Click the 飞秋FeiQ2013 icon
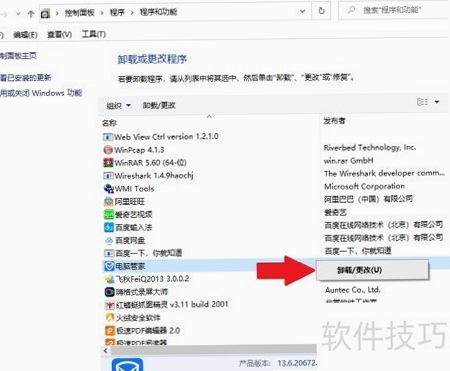 (x=110, y=279)
